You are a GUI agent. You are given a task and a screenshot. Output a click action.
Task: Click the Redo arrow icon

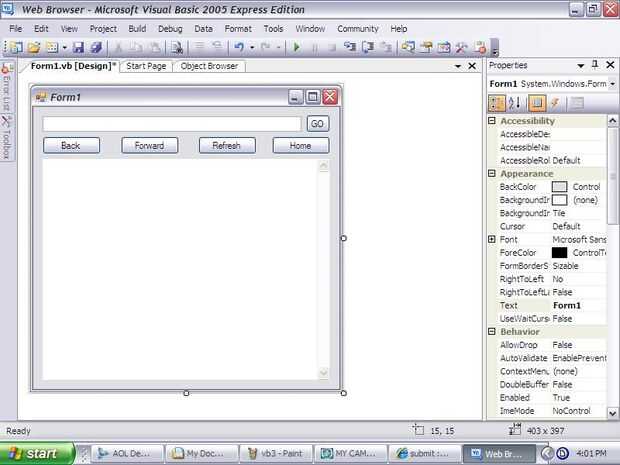coord(265,47)
